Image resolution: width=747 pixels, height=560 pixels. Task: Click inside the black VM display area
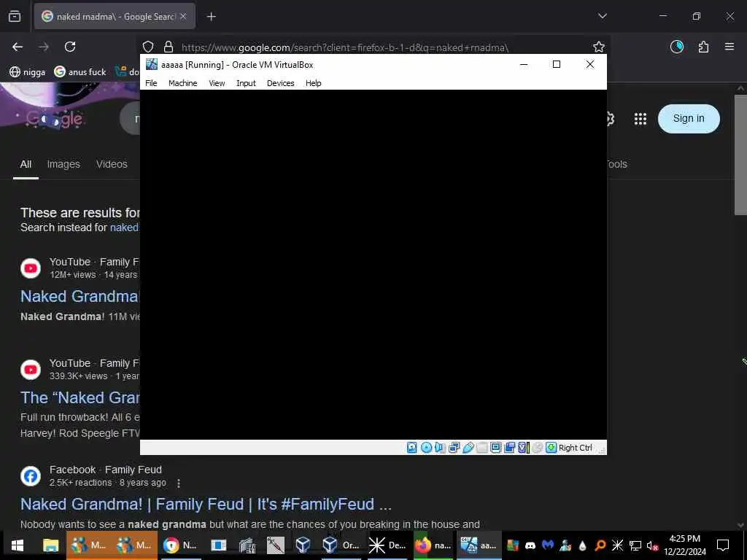click(x=373, y=264)
